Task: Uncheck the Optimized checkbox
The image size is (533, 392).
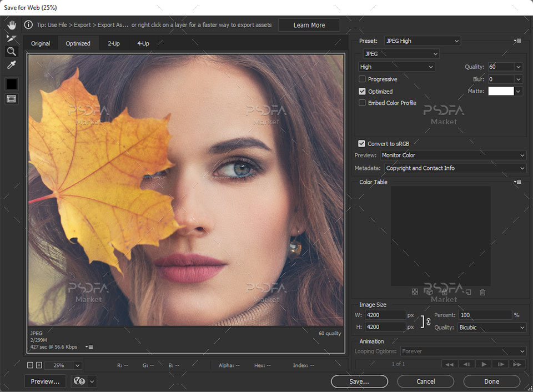Action: (363, 92)
